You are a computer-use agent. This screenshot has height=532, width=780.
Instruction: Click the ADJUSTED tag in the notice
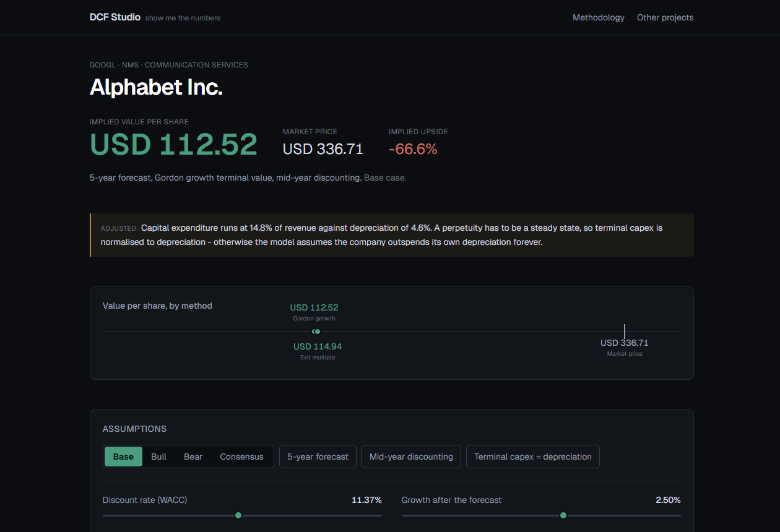pos(118,228)
